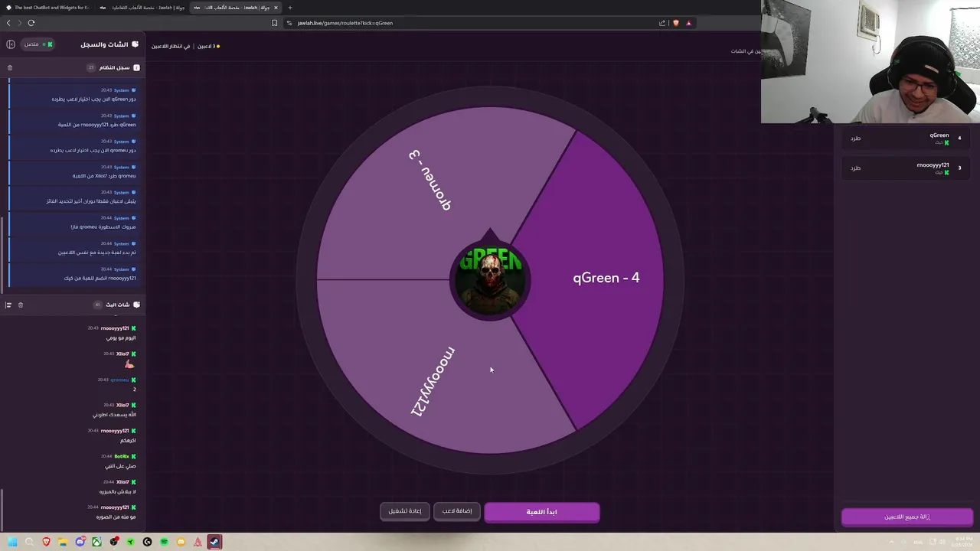Hit the إعادة تشغيل restart button

pos(405,511)
